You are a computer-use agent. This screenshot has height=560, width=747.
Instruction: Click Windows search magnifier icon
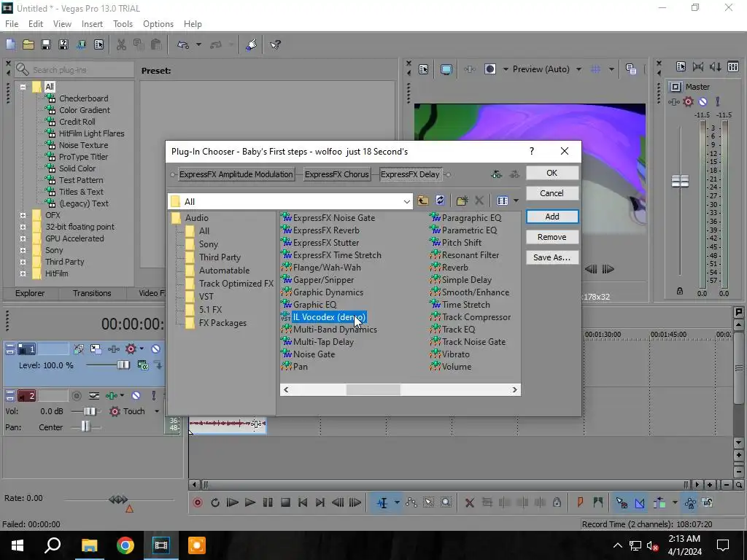click(53, 545)
